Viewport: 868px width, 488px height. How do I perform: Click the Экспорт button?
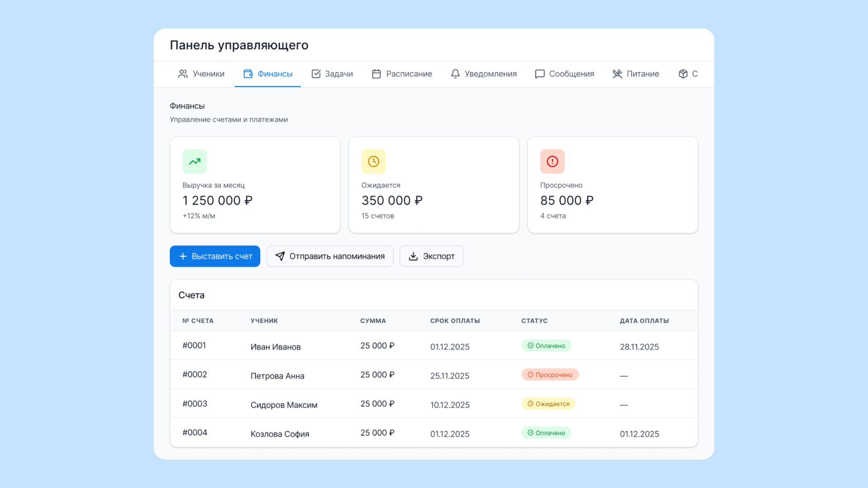point(431,256)
